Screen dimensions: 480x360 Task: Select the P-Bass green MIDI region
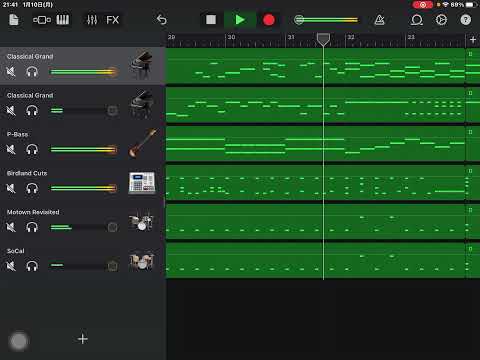[x=315, y=144]
